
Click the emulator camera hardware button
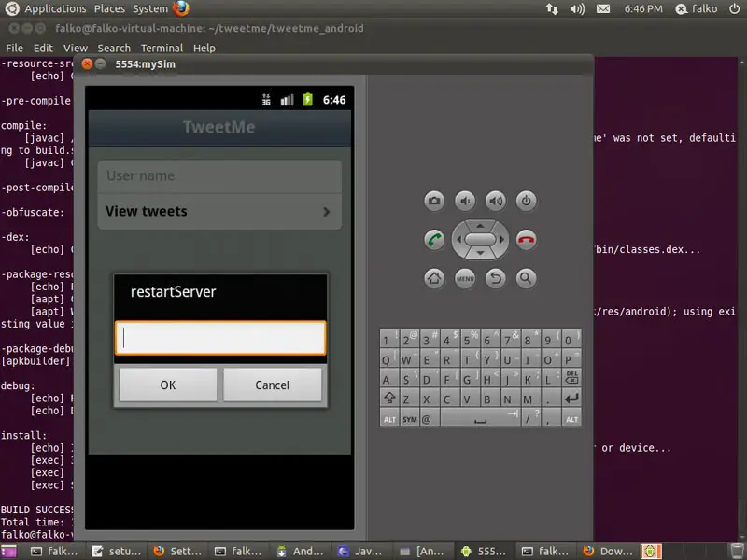[x=434, y=201]
